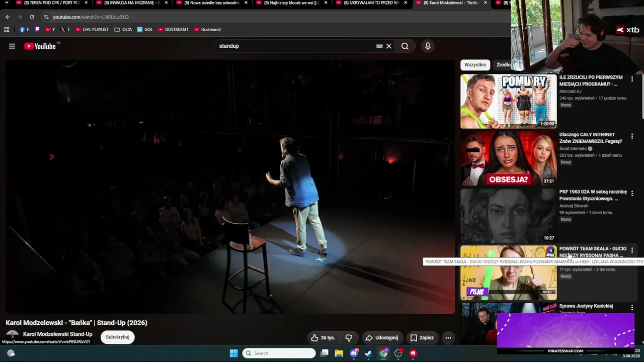The height and width of the screenshot is (362, 644).
Task: Close the Karol Modzelewski browser tab
Action: tap(485, 3)
